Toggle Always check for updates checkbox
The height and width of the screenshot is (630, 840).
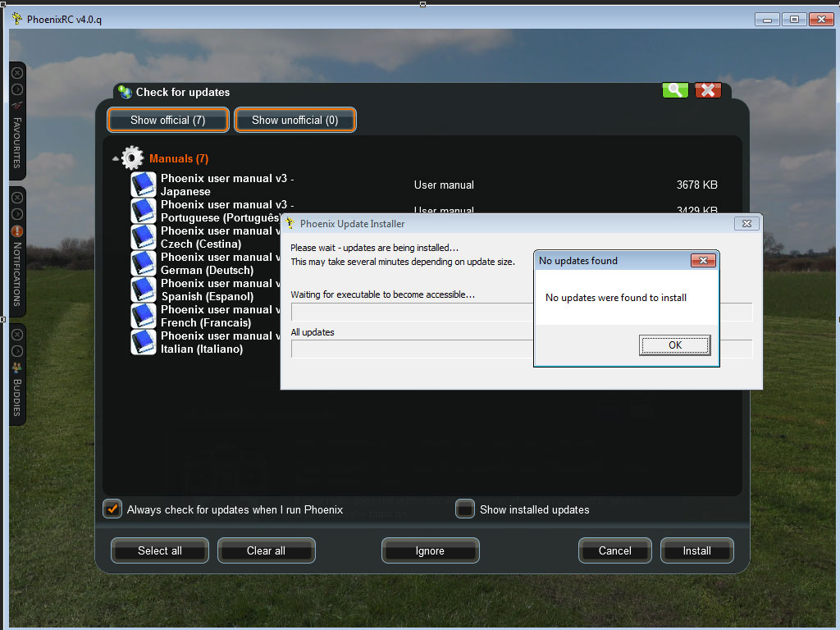pyautogui.click(x=112, y=509)
